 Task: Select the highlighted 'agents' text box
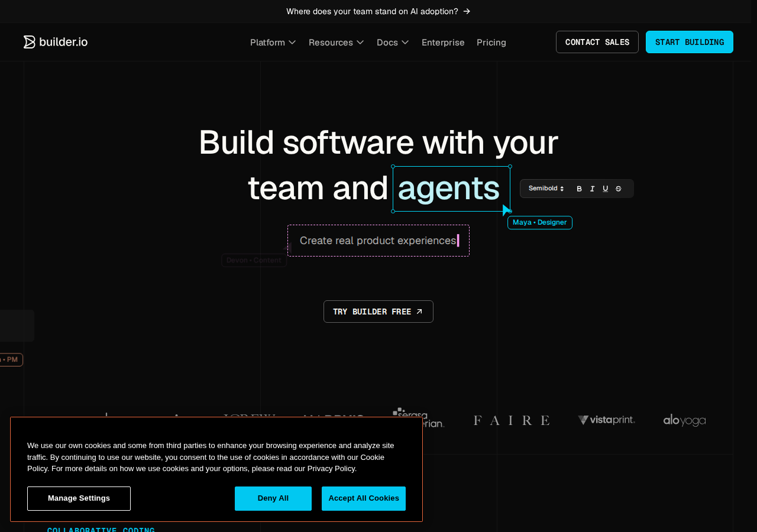451,189
